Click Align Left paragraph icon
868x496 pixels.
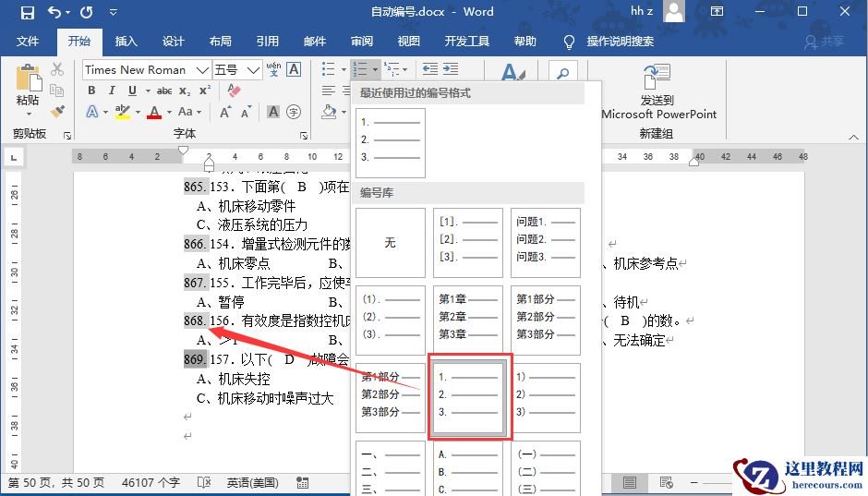(328, 91)
